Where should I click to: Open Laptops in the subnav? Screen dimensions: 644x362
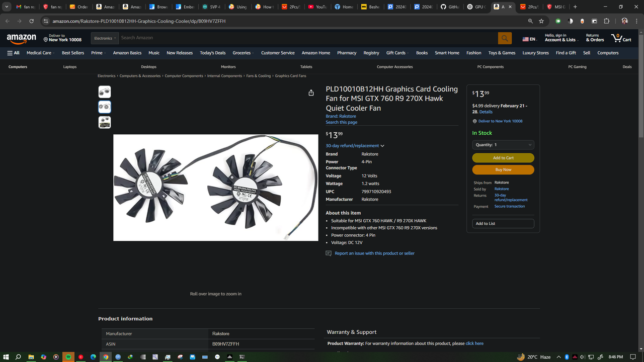(x=70, y=67)
